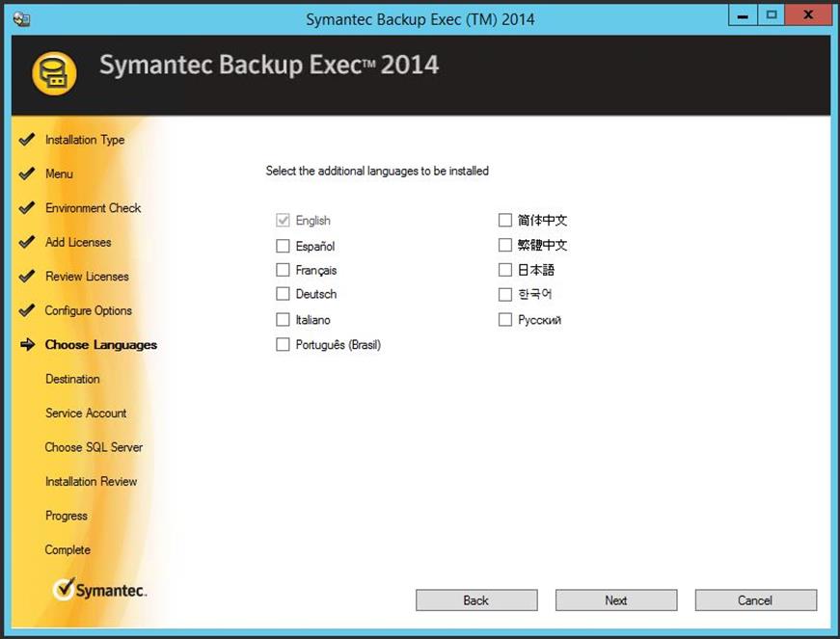Select the Русский language checkbox
This screenshot has height=639, width=840.
pyautogui.click(x=505, y=320)
